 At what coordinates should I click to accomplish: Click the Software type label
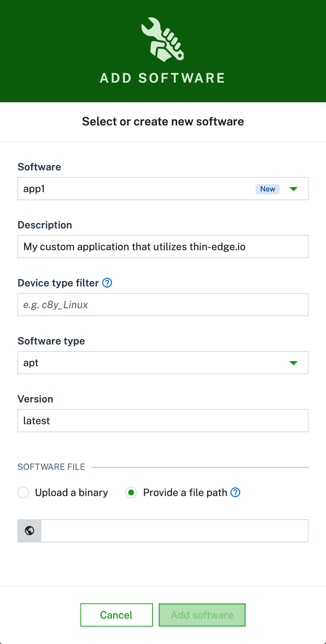[x=51, y=341]
